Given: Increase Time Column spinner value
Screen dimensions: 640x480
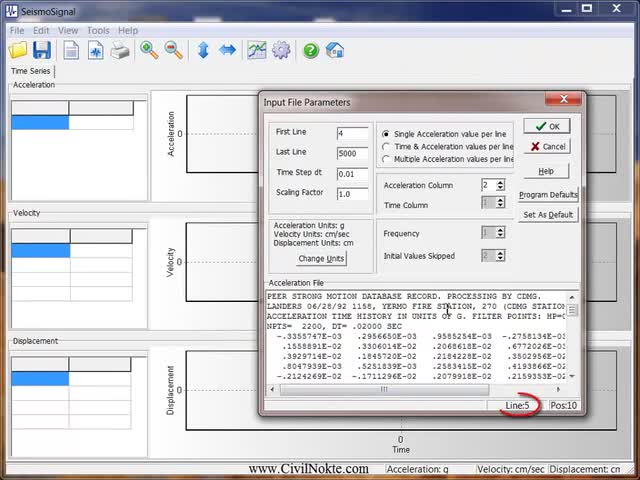Looking at the screenshot, I should click(500, 199).
